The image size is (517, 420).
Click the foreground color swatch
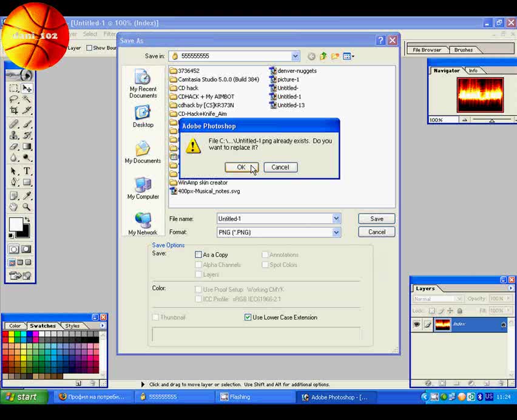(16, 225)
